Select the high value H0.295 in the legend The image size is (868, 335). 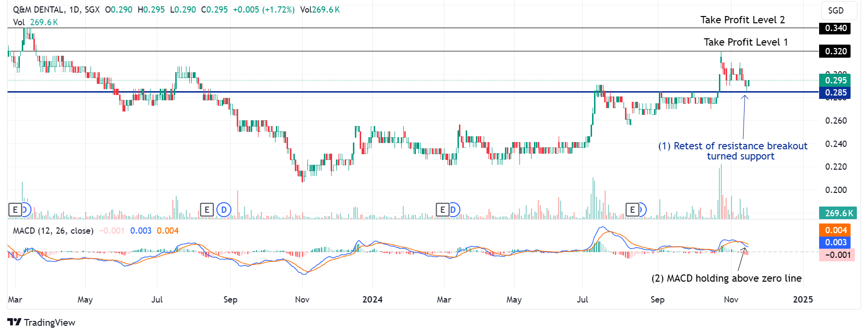point(151,10)
